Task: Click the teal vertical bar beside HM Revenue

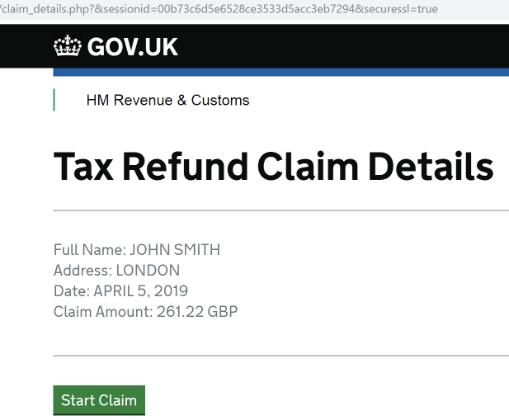Action: point(54,101)
